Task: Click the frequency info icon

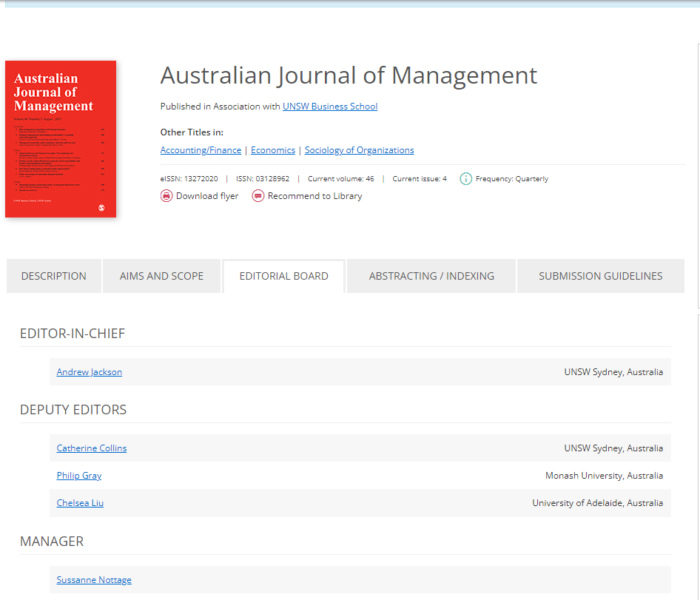Action: [x=465, y=178]
